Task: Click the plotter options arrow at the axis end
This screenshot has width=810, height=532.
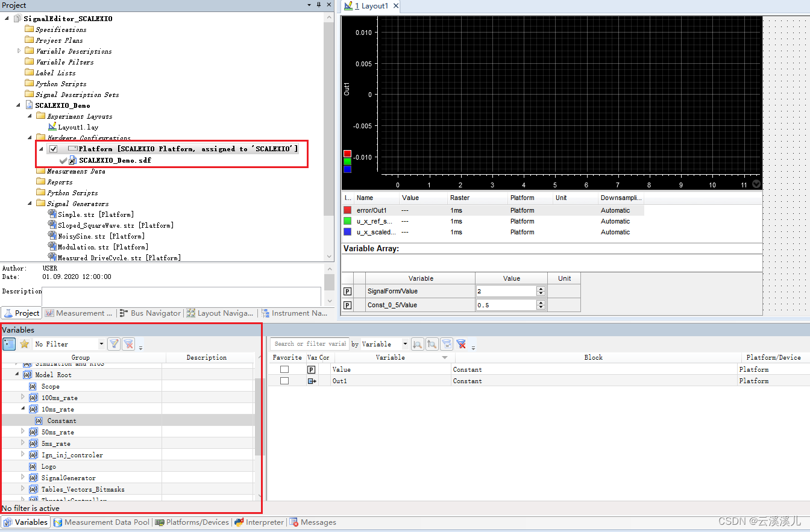Action: [x=756, y=184]
